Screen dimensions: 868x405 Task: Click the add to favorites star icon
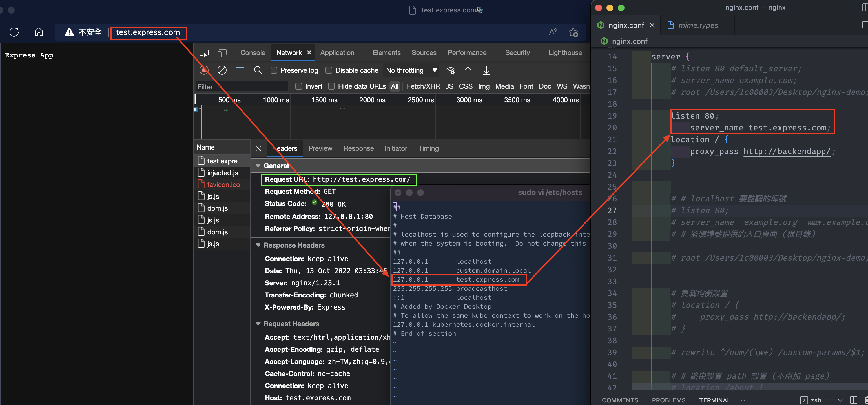pos(573,32)
